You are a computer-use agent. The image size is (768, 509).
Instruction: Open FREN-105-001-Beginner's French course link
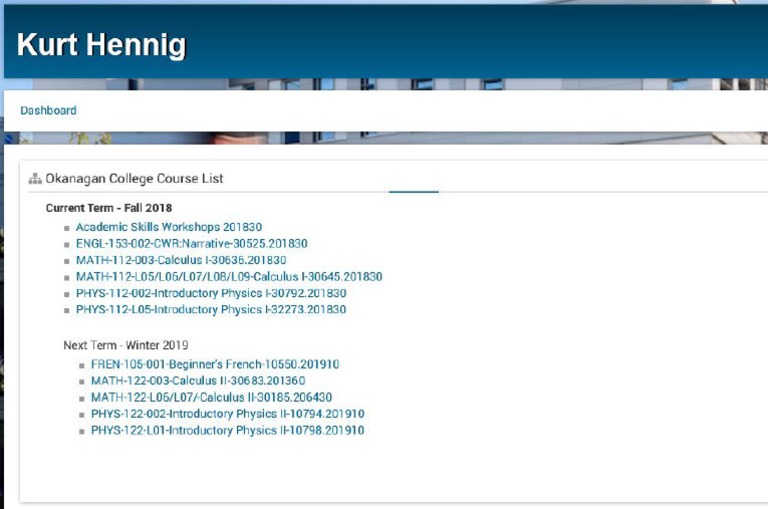pos(215,364)
